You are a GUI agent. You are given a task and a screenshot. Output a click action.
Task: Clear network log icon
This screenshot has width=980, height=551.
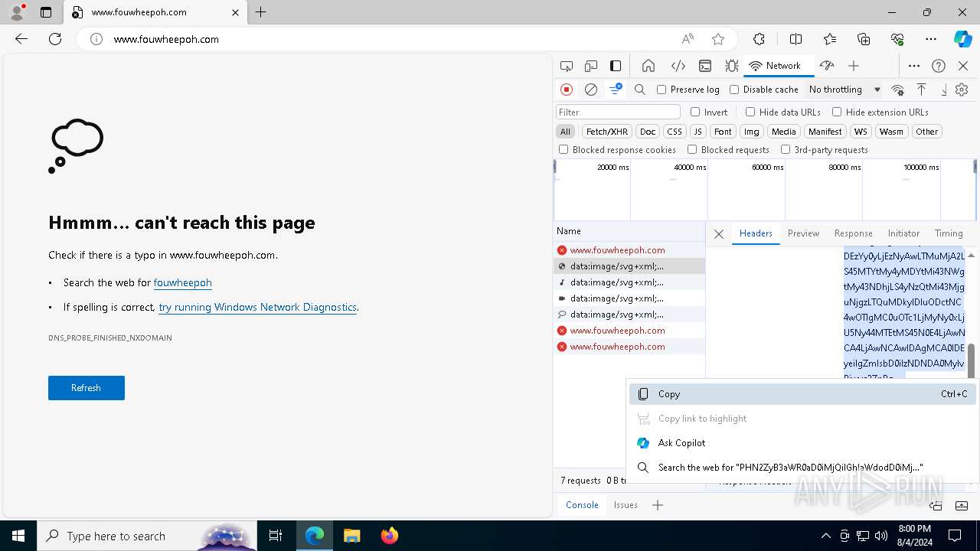point(591,90)
